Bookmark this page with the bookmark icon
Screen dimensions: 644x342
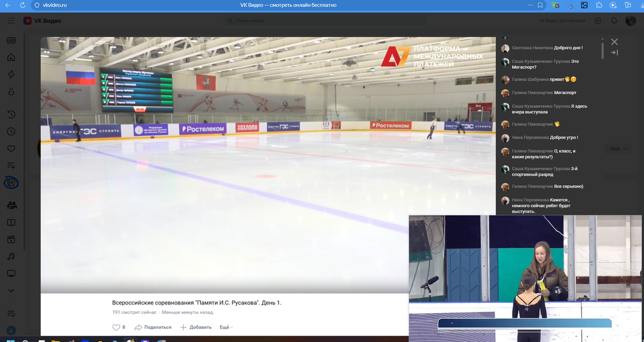[540, 5]
